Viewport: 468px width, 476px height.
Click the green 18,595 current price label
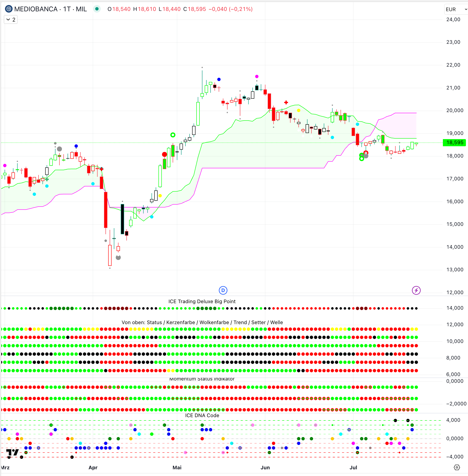click(x=454, y=142)
